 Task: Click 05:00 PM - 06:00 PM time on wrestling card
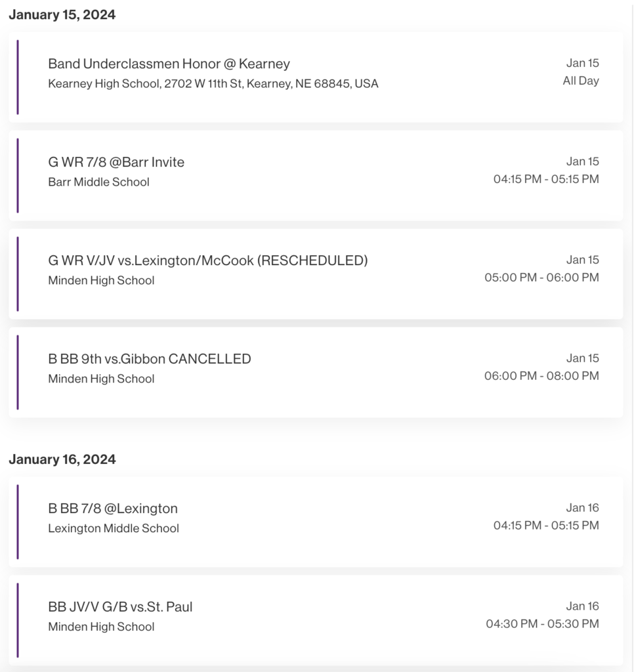point(542,278)
